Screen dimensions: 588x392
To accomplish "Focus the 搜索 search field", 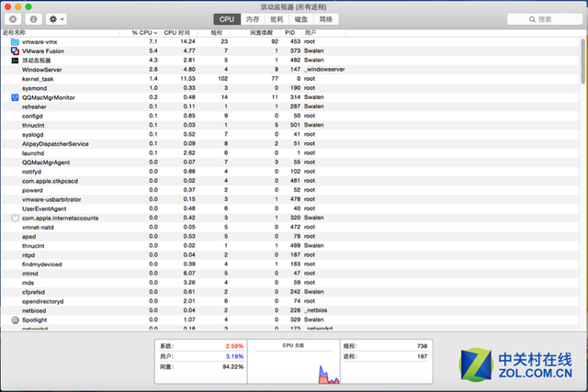I will [545, 19].
